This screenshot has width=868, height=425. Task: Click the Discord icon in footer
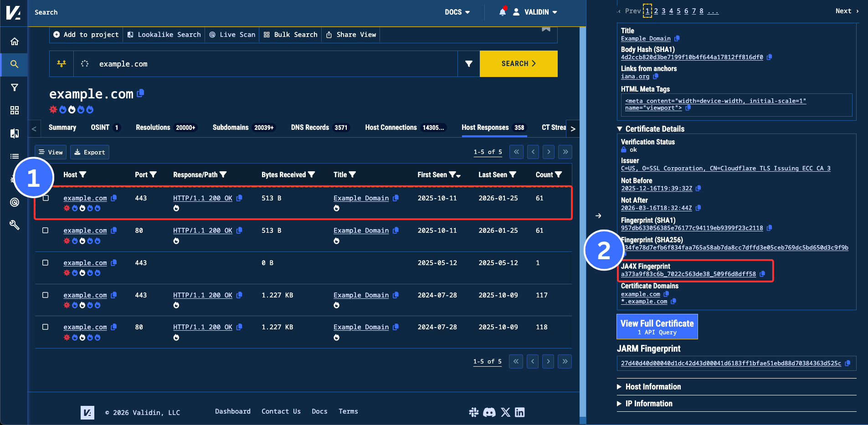(489, 412)
